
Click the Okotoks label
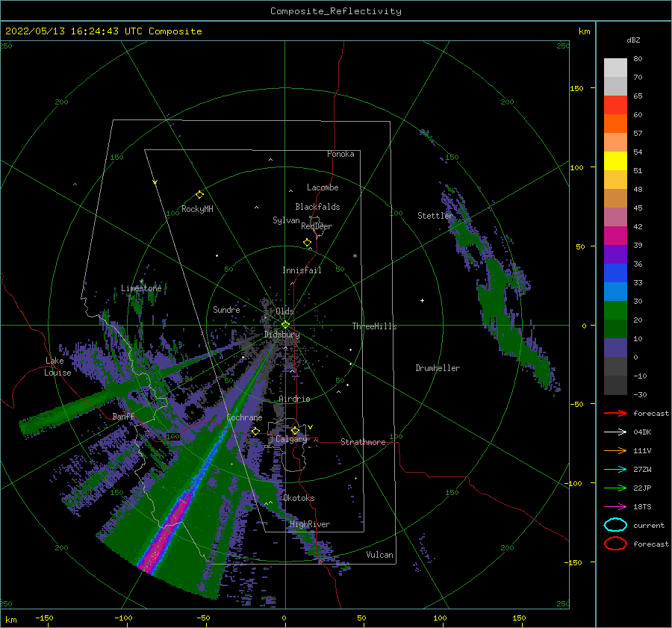pos(299,498)
